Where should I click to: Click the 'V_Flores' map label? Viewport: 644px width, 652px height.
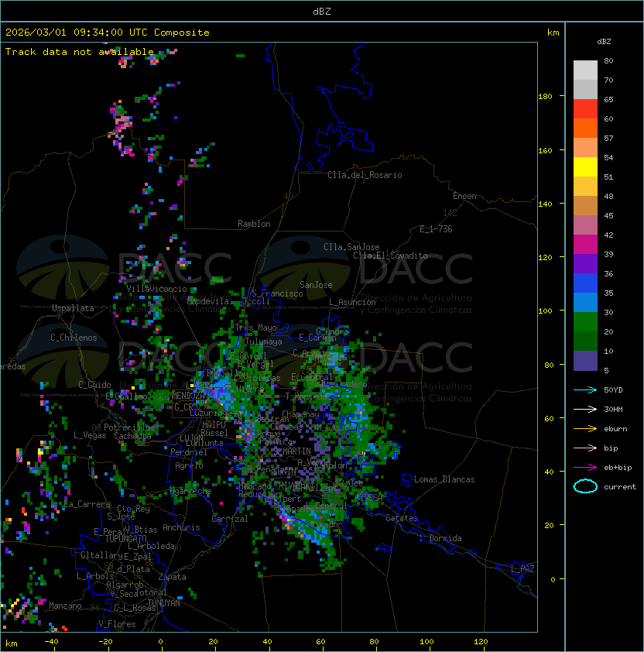tap(117, 624)
